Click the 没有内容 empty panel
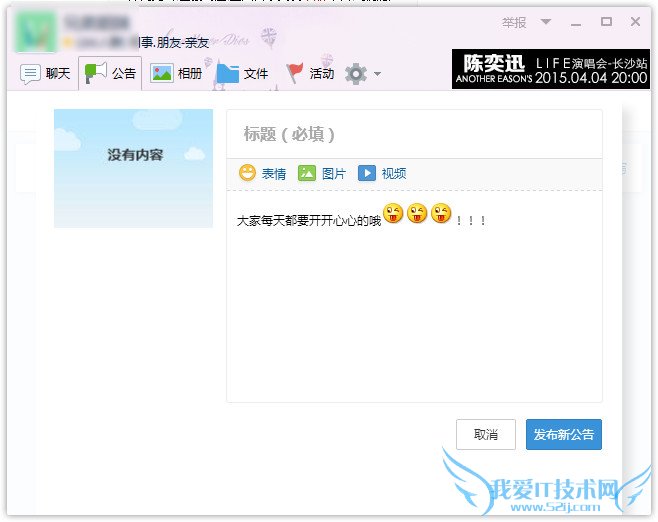This screenshot has width=658, height=522. click(133, 168)
